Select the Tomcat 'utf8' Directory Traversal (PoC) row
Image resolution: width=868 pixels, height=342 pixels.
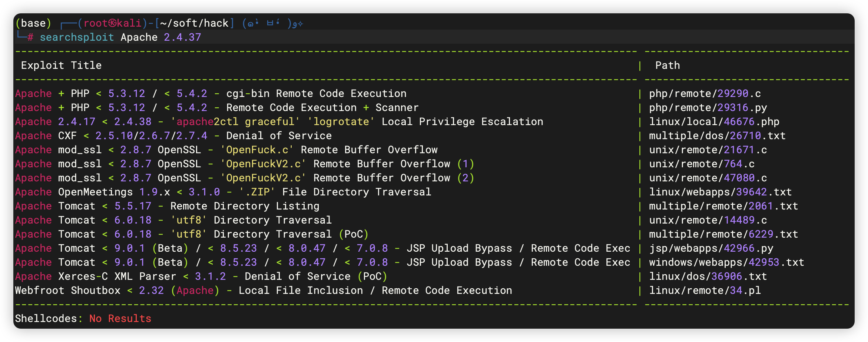coord(192,234)
